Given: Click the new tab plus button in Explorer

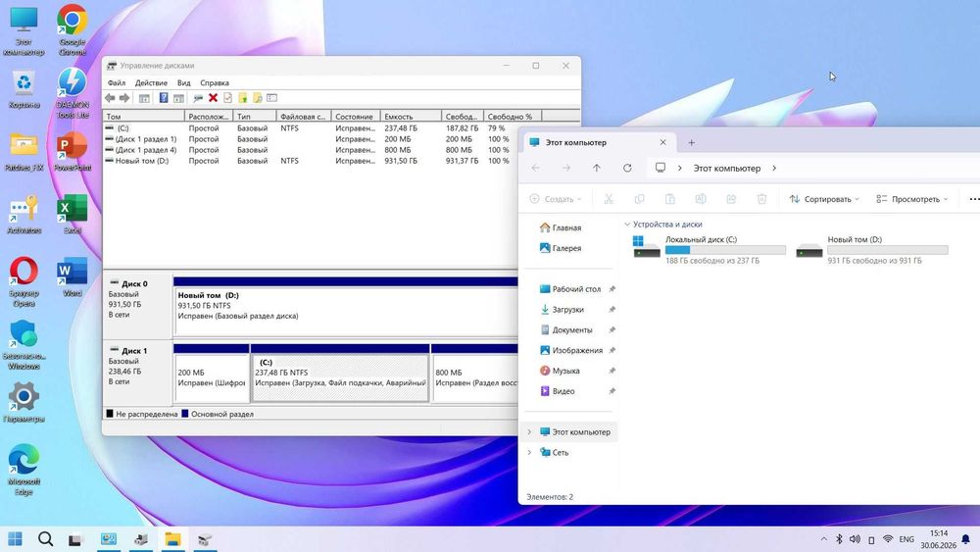Looking at the screenshot, I should click(691, 142).
